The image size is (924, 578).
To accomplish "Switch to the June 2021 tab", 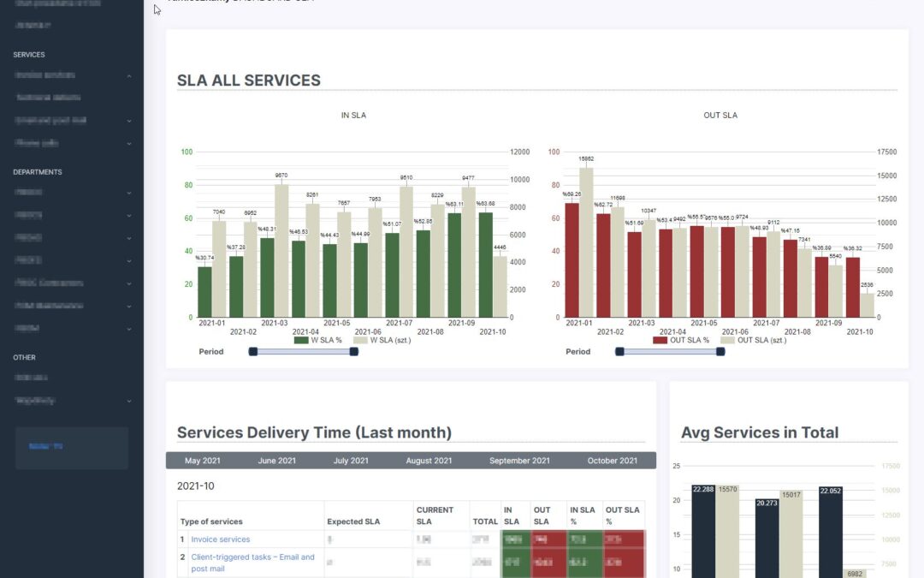I will click(x=276, y=461).
